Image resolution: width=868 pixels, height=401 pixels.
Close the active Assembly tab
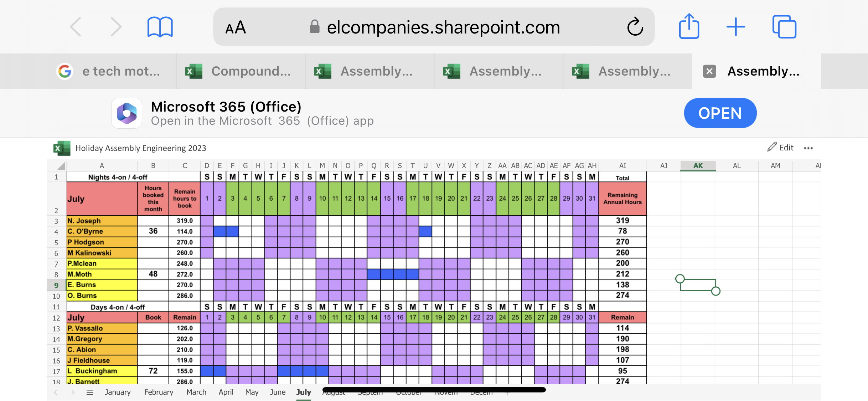709,71
